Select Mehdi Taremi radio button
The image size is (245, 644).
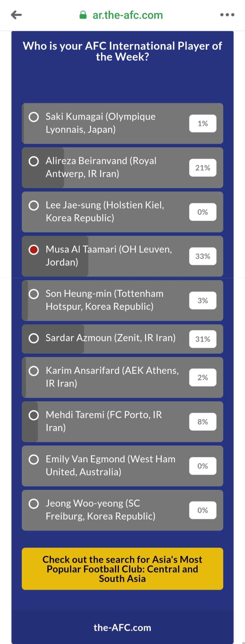tap(34, 415)
